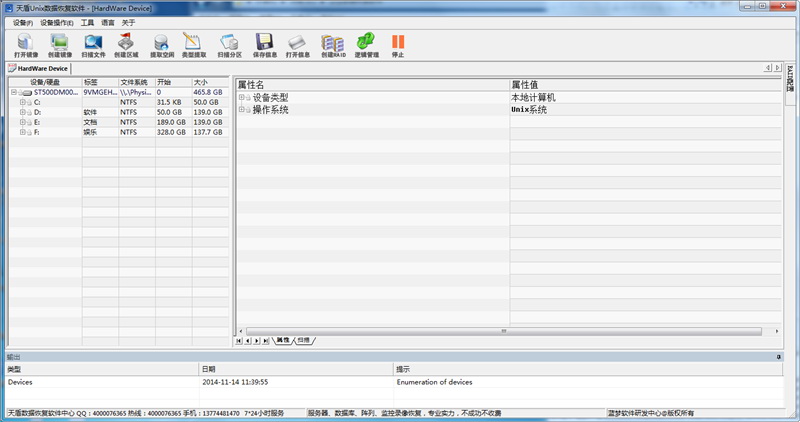This screenshot has width=800, height=422.
Task: Open the 设备操作(E) menu
Action: 57,23
